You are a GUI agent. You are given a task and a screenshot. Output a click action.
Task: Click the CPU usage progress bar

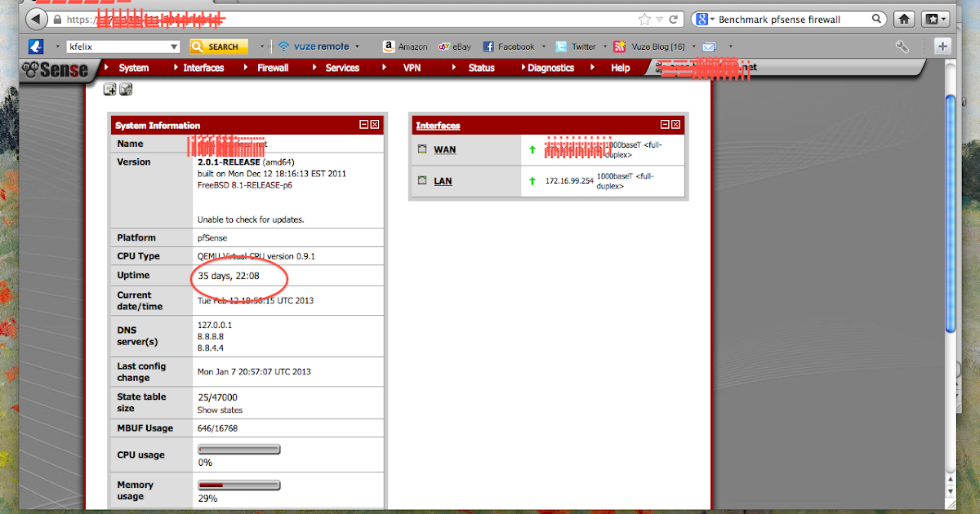click(x=239, y=449)
